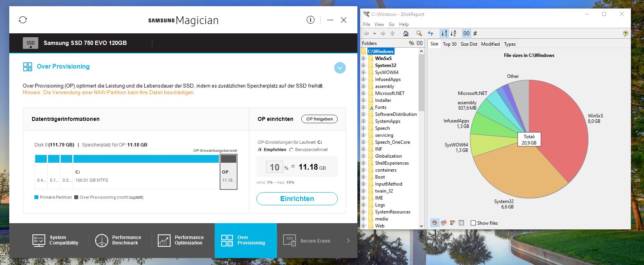Viewport: 644px width, 265px height.
Task: Click the OP percentage input field
Action: pos(274,167)
